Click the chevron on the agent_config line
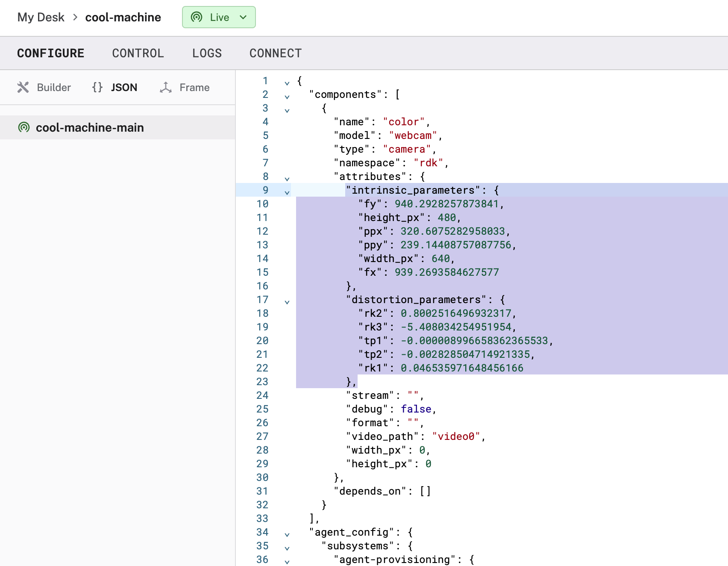The width and height of the screenshot is (728, 566). click(287, 534)
